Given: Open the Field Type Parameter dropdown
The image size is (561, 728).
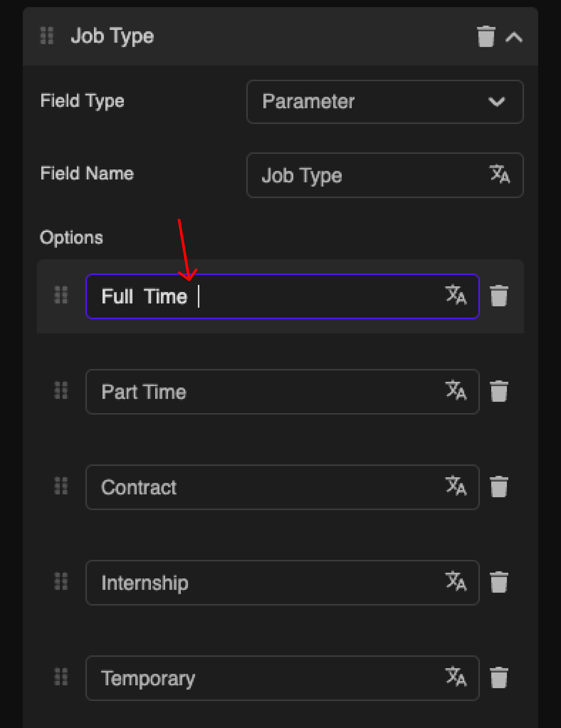Looking at the screenshot, I should (385, 101).
